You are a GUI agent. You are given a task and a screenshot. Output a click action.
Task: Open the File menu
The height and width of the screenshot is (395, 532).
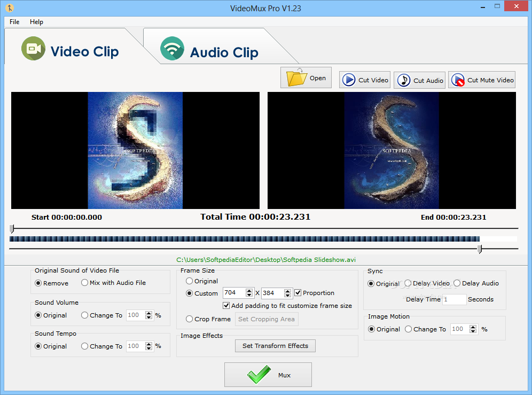(14, 22)
